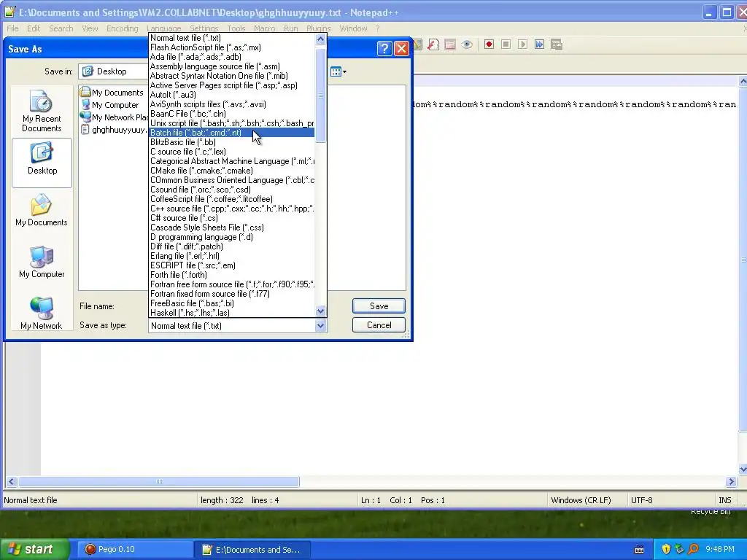Viewport: 747px width, 560px height.
Task: Click My Network Places in file list
Action: [x=115, y=117]
